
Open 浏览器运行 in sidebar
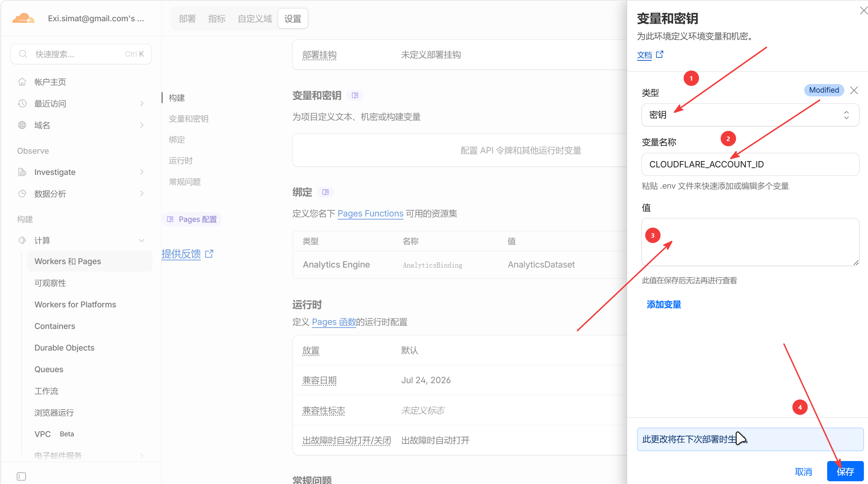coord(54,413)
